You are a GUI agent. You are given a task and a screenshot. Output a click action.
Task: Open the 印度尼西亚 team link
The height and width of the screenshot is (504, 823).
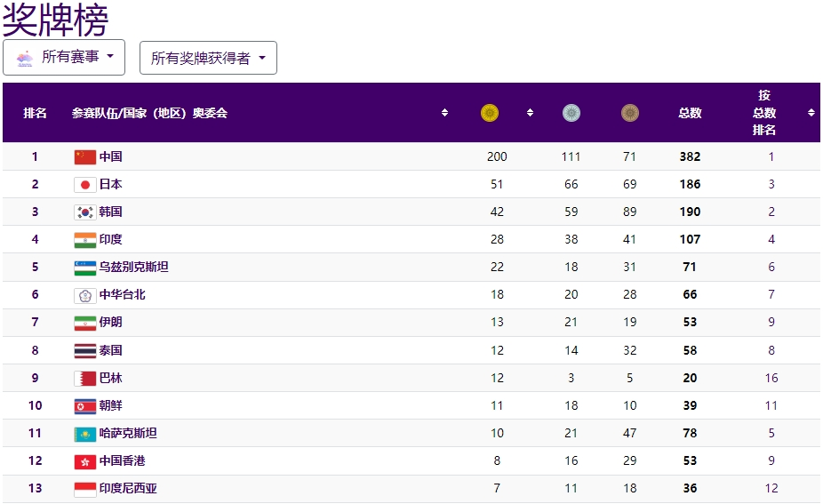pyautogui.click(x=128, y=489)
